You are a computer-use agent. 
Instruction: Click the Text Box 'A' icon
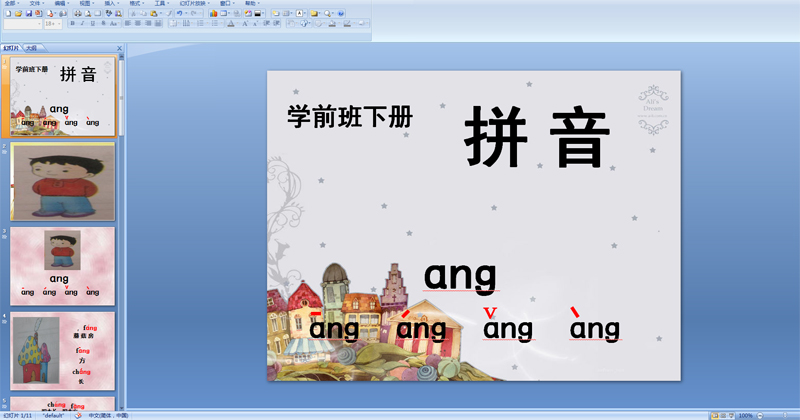pyautogui.click(x=299, y=13)
